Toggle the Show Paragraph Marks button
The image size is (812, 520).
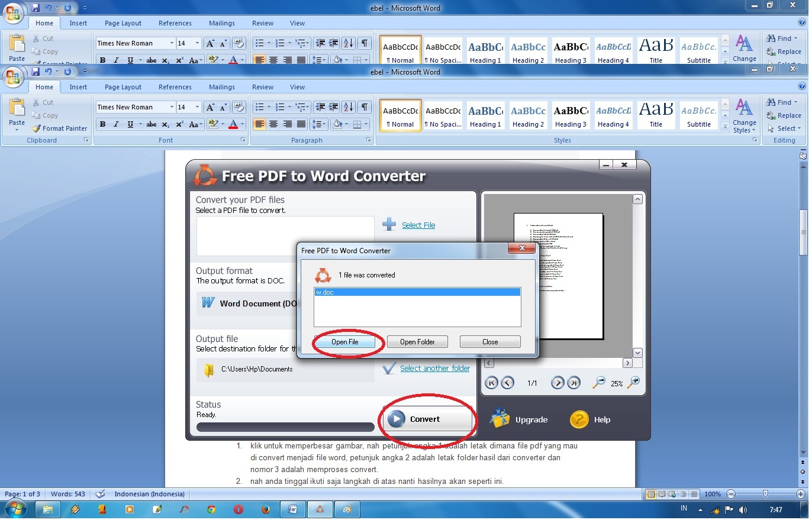pos(364,107)
